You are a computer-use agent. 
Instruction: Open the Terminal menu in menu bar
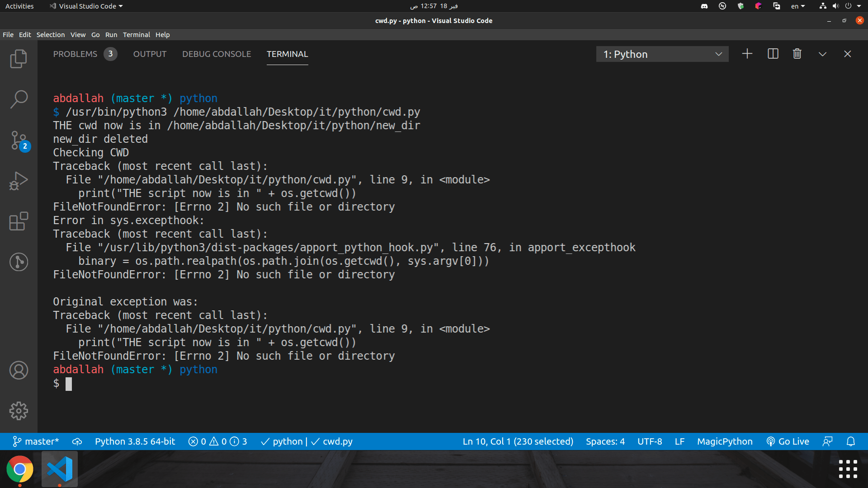click(136, 35)
